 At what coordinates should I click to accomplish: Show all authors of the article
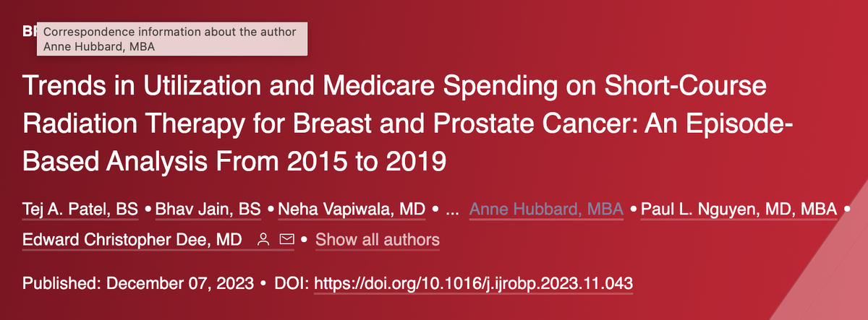(377, 239)
